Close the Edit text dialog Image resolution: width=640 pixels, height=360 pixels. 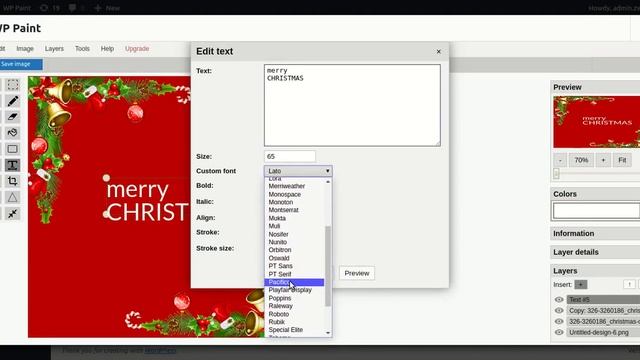[x=439, y=51]
